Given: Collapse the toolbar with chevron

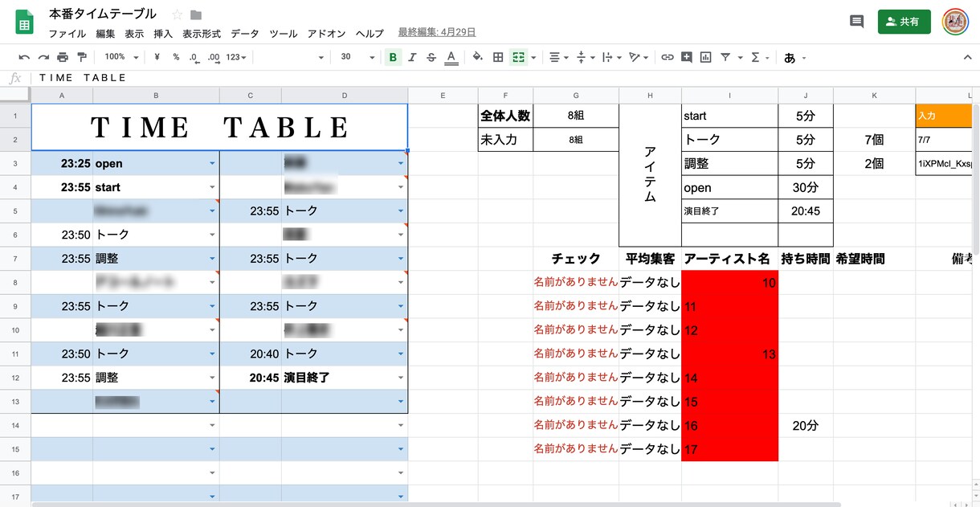Looking at the screenshot, I should pos(967,57).
